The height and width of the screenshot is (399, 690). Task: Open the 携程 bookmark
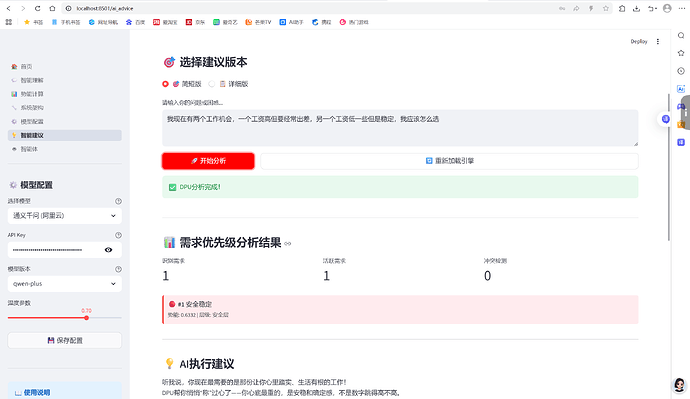point(322,22)
